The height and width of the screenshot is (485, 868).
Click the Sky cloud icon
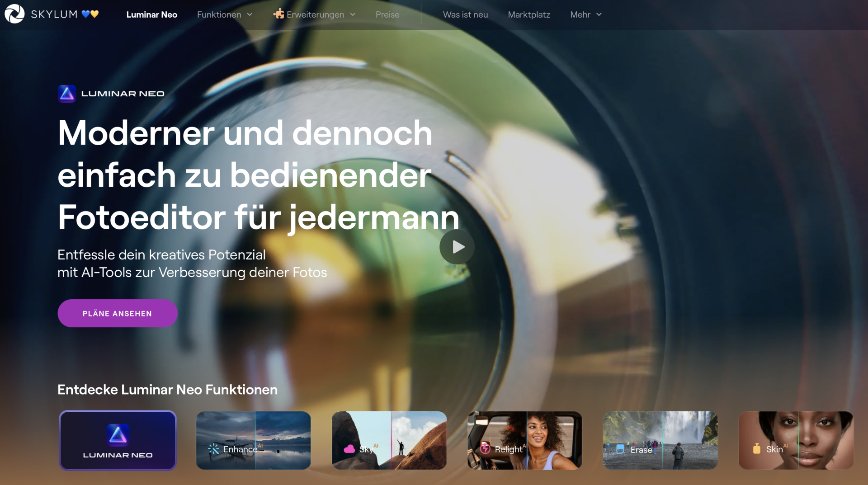pos(349,449)
